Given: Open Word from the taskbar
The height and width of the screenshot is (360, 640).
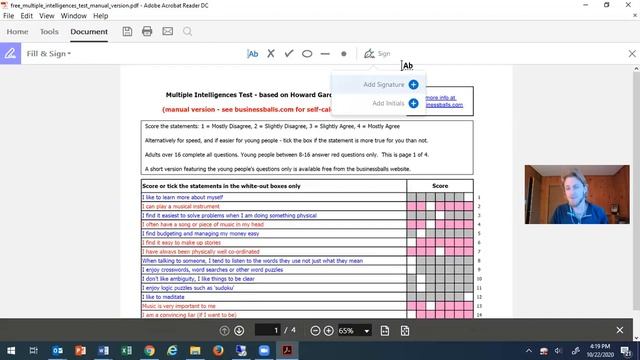Looking at the screenshot, I should [x=103, y=351].
